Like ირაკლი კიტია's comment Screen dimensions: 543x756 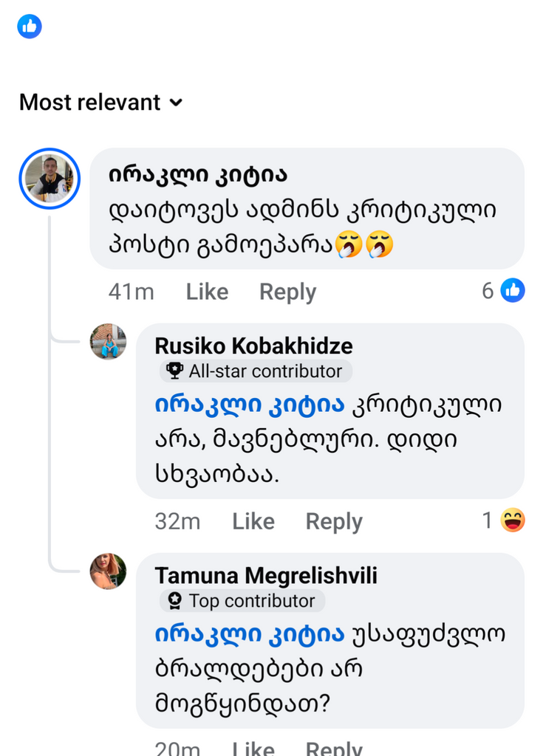[x=207, y=292]
